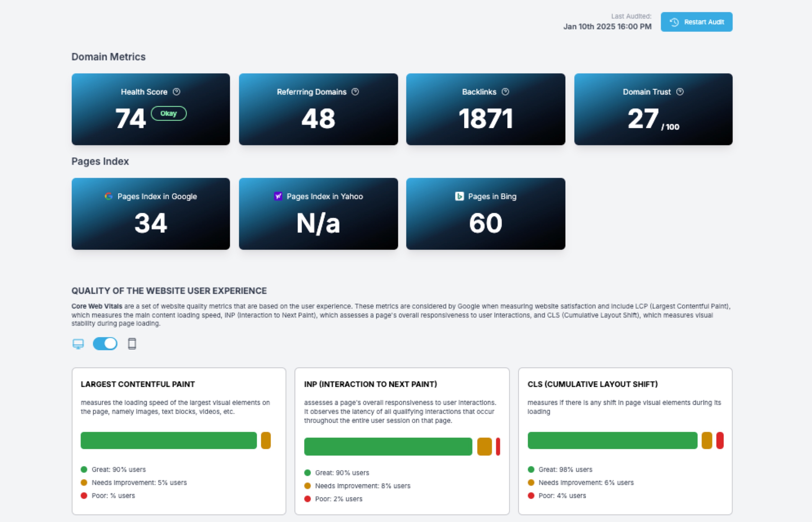Viewport: 812px width, 522px height.
Task: Click the Restart Audit button
Action: click(x=696, y=22)
